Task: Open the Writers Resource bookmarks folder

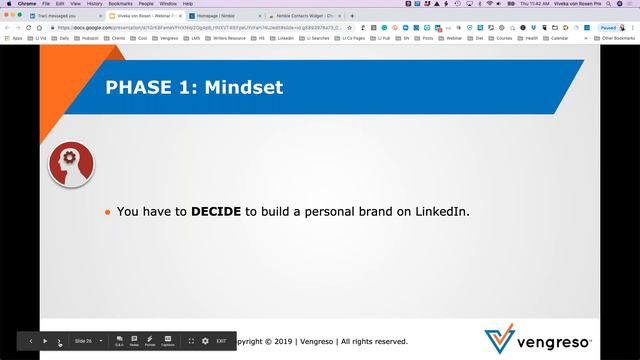Action: [x=225, y=38]
